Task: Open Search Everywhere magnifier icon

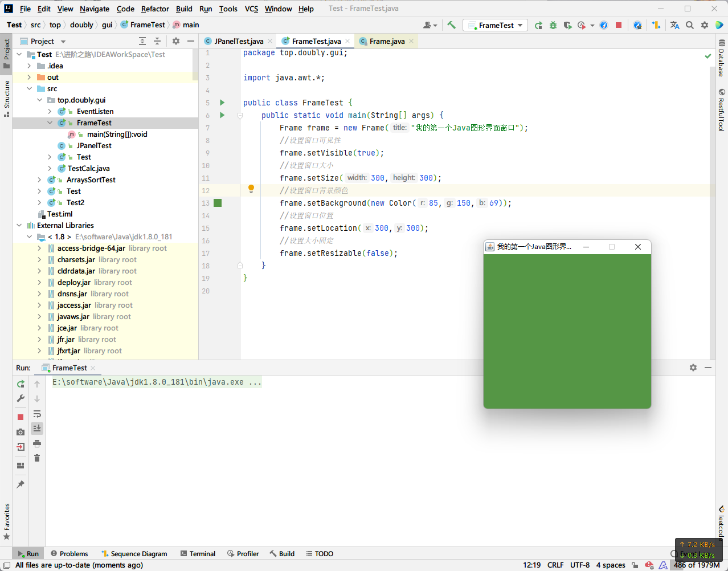Action: [690, 25]
